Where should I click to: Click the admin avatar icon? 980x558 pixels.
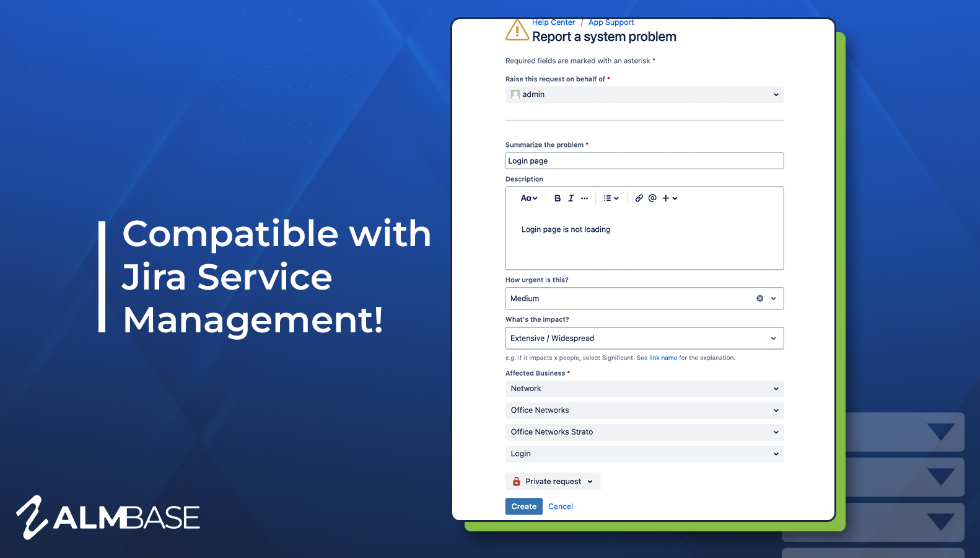[x=515, y=95]
